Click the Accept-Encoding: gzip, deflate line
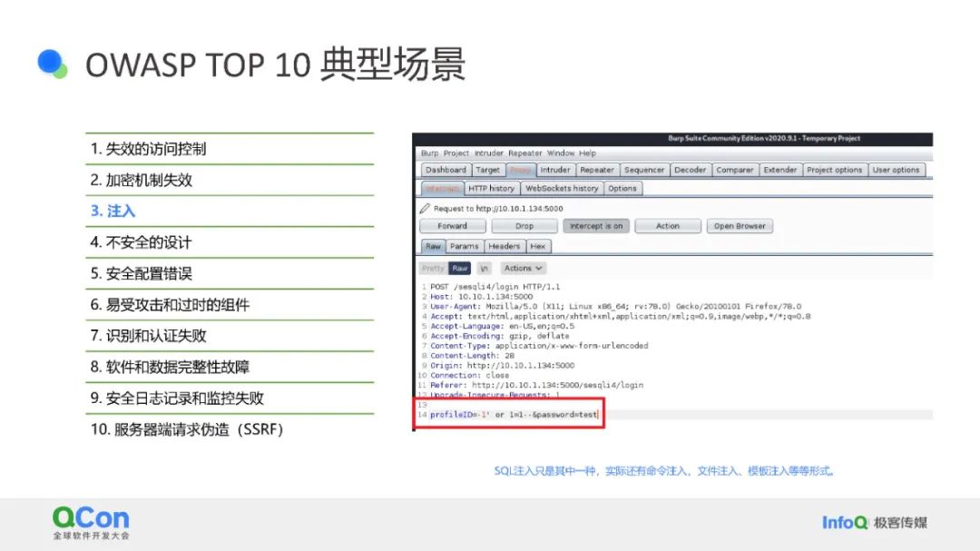This screenshot has width=980, height=551. [x=499, y=336]
